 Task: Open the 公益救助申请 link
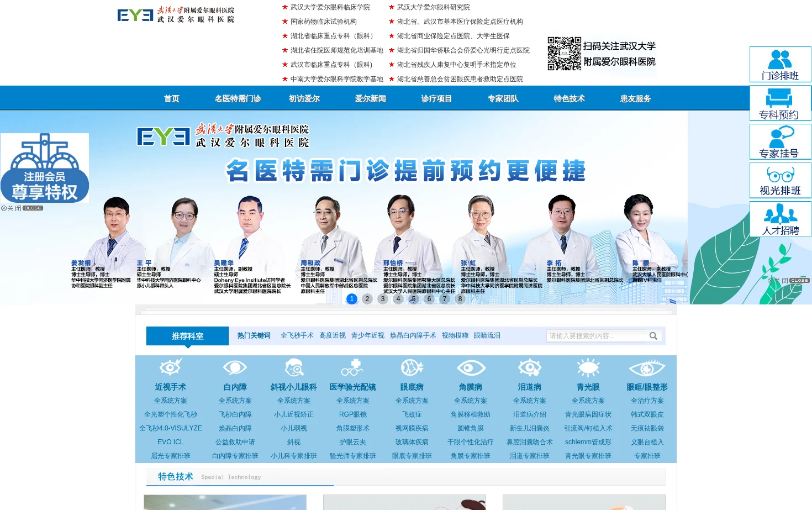coord(235,442)
